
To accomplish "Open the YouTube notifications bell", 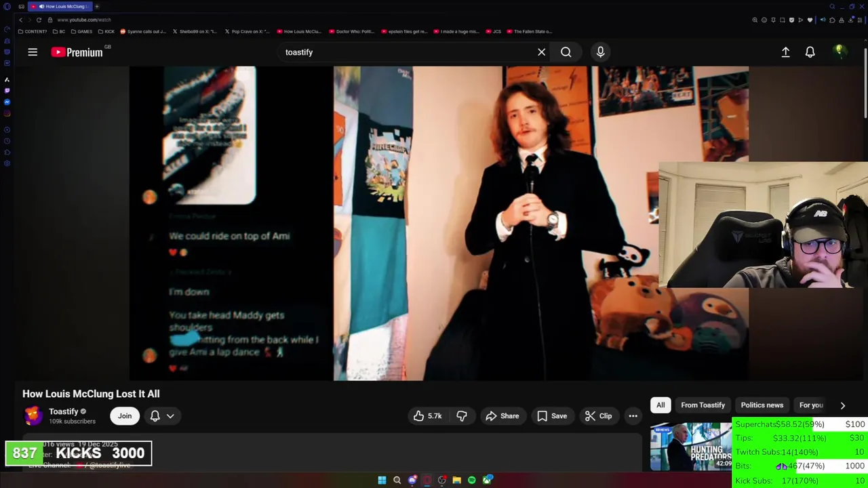I will point(810,52).
